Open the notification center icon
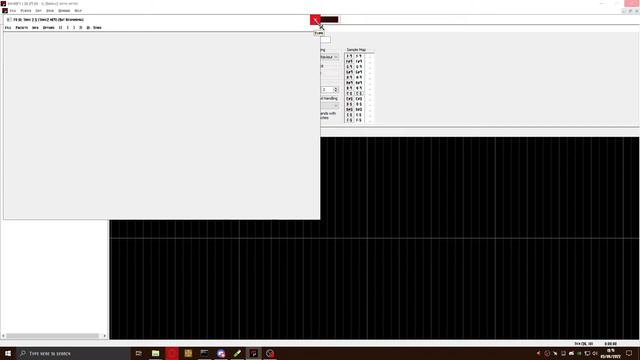The image size is (640, 360). pyautogui.click(x=629, y=353)
